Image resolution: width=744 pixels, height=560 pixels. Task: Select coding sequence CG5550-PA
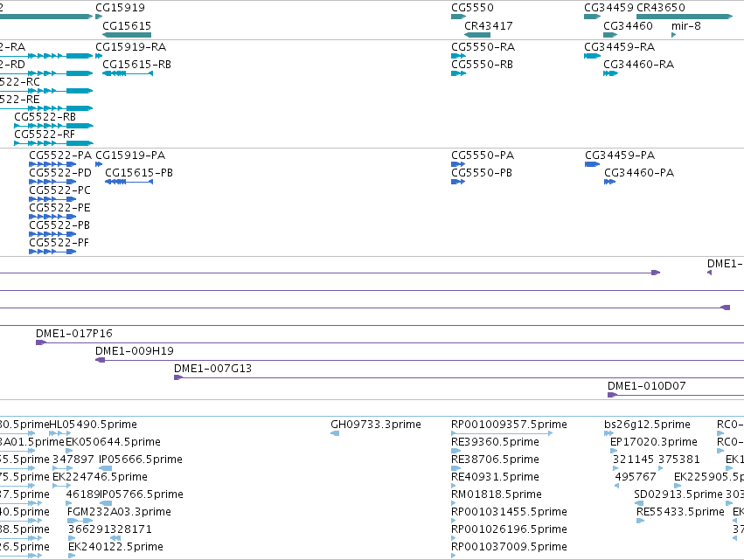click(483, 156)
